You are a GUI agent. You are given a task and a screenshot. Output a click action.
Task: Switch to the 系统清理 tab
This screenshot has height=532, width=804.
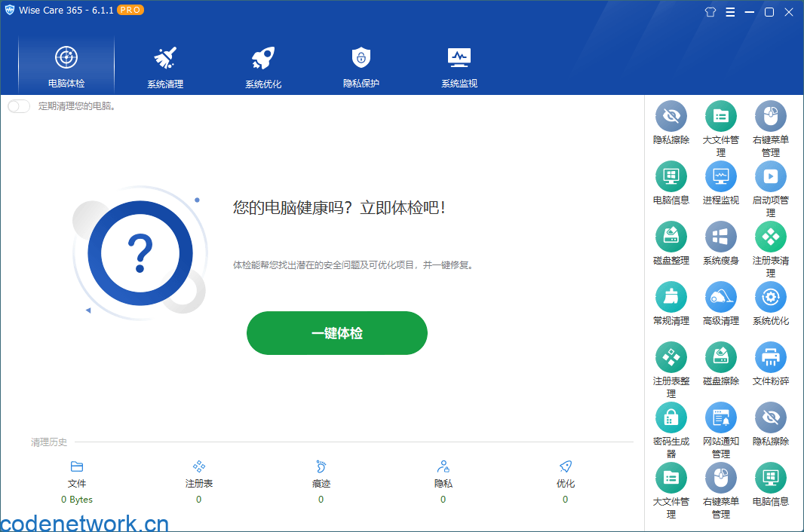point(164,65)
